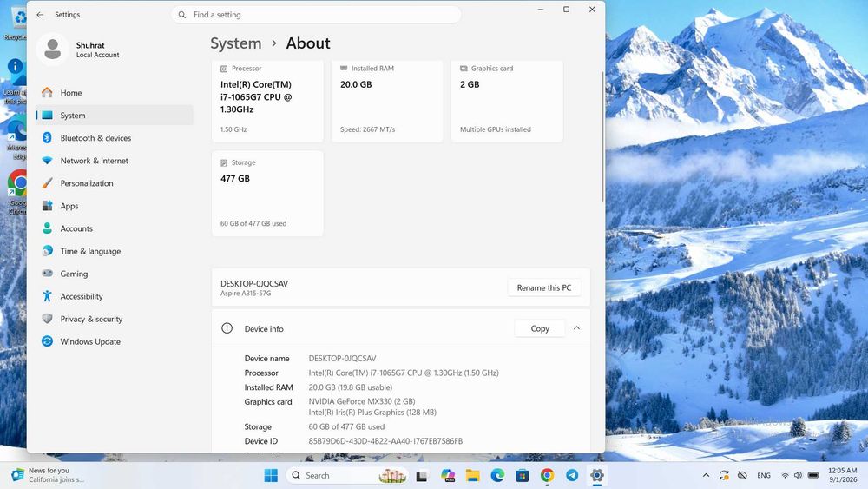This screenshot has width=868, height=489.
Task: Open News for you widget
Action: (x=49, y=475)
